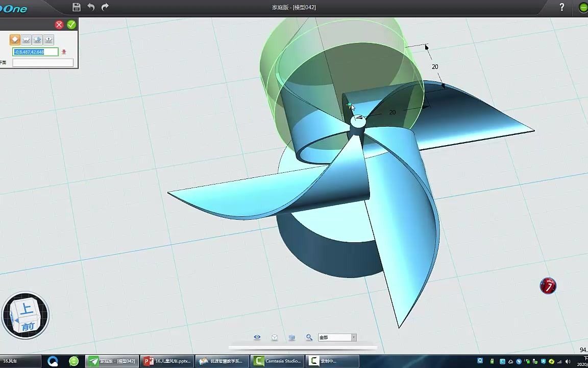Switch to 优课智慧教学系 taskbar window
The height and width of the screenshot is (368, 588).
[x=222, y=361]
